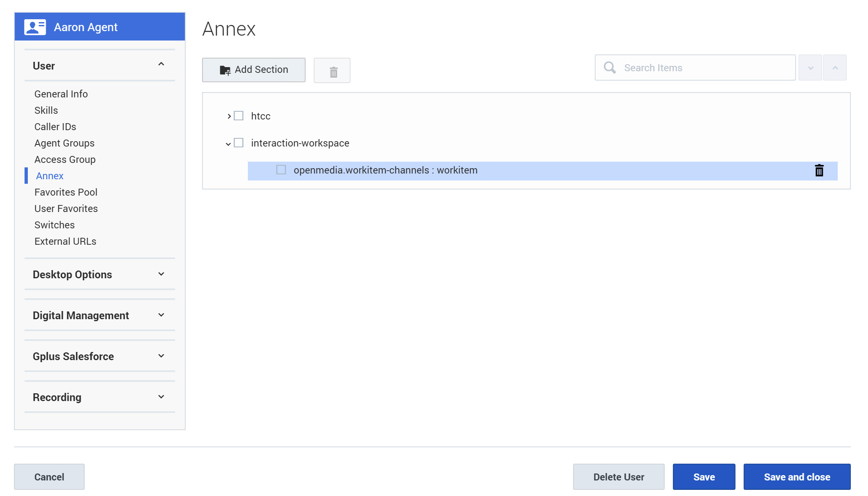The image size is (868, 496).
Task: Go to Caller IDs
Action: pyautogui.click(x=55, y=127)
